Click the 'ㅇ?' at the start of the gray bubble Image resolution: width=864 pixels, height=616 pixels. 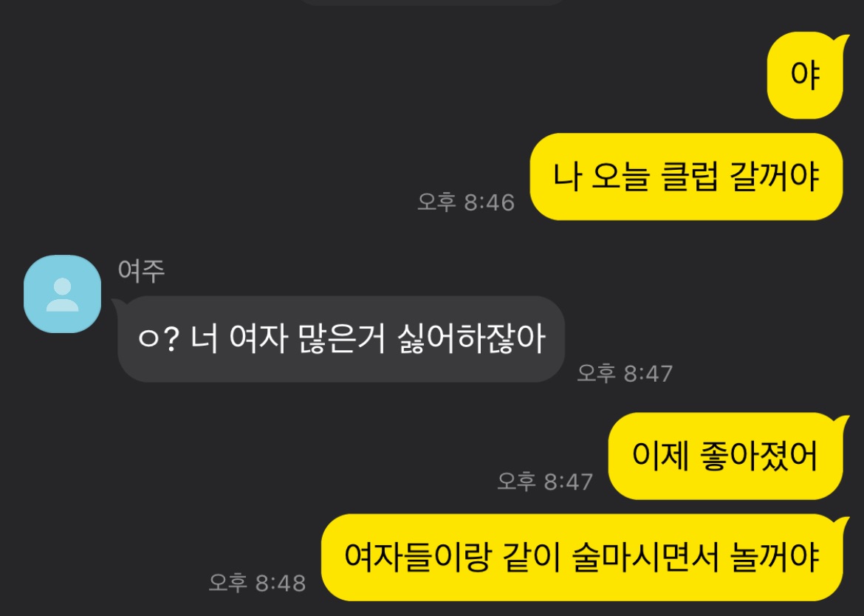(x=159, y=339)
